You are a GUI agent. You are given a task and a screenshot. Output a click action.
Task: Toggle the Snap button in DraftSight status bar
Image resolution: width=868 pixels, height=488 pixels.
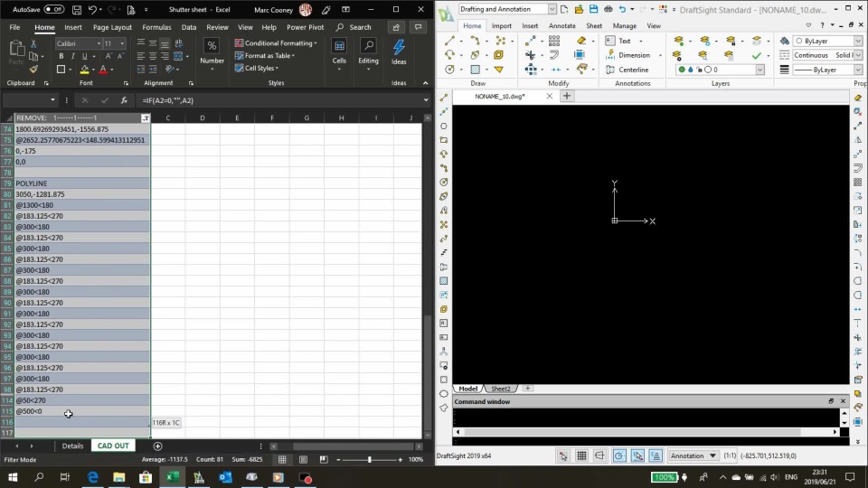[x=563, y=455]
